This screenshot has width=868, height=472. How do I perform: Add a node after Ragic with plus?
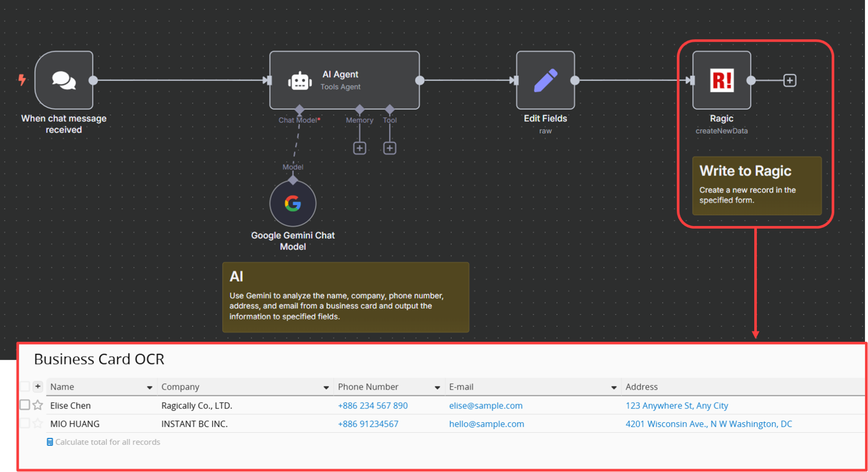789,80
